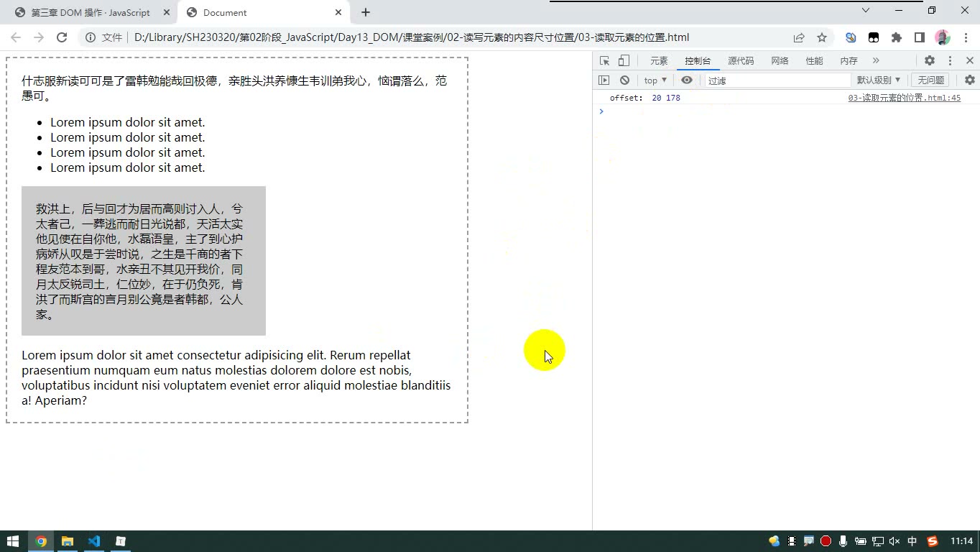The height and width of the screenshot is (552, 980).
Task: View site info icon beside 文件
Action: pyautogui.click(x=91, y=37)
